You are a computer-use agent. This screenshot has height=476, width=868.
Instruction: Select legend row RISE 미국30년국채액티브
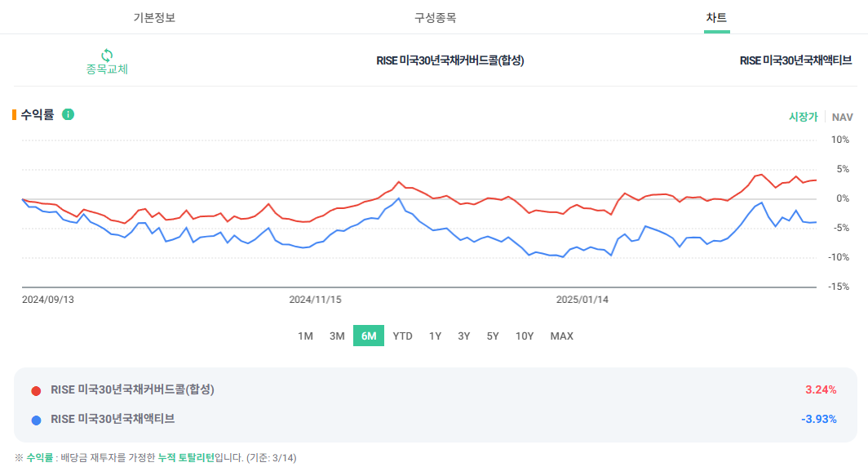(x=113, y=419)
